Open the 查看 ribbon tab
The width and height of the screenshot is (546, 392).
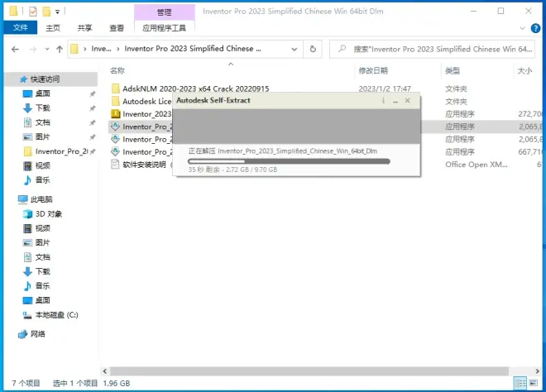coord(117,28)
